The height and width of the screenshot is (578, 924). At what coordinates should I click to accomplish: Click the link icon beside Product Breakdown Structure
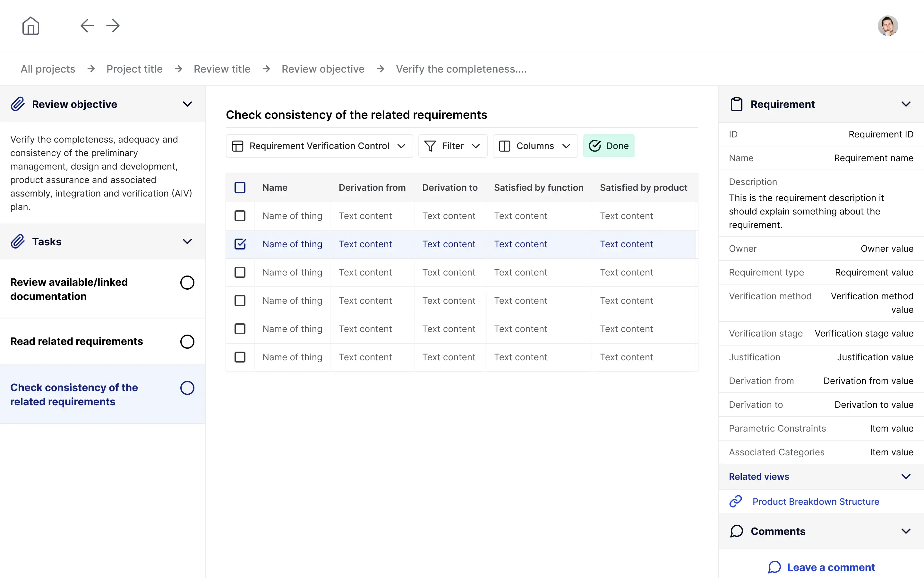click(x=735, y=501)
